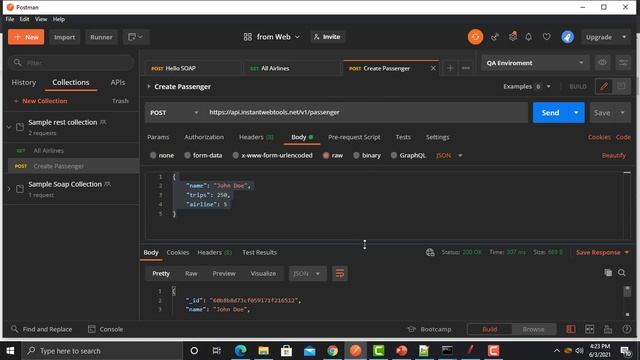Select the GraphQL body option
Viewport: 640px width, 360px height.
[408, 156]
